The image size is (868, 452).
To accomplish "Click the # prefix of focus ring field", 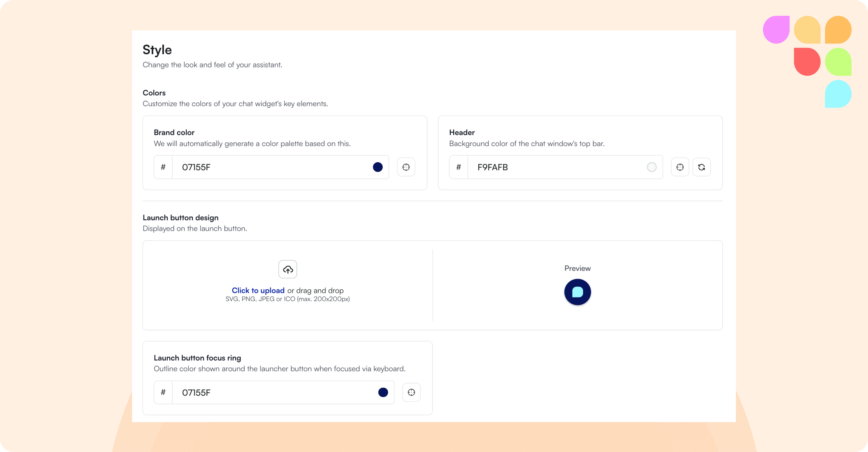I will point(163,392).
